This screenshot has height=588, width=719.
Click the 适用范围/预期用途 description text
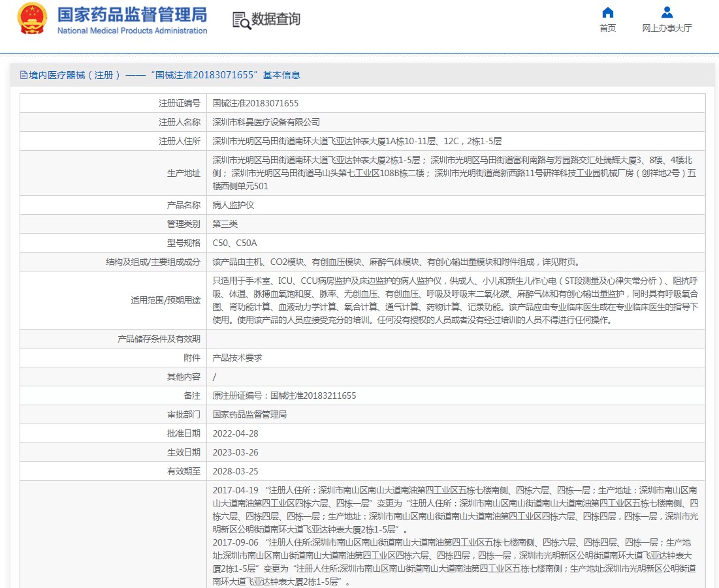coord(455,300)
